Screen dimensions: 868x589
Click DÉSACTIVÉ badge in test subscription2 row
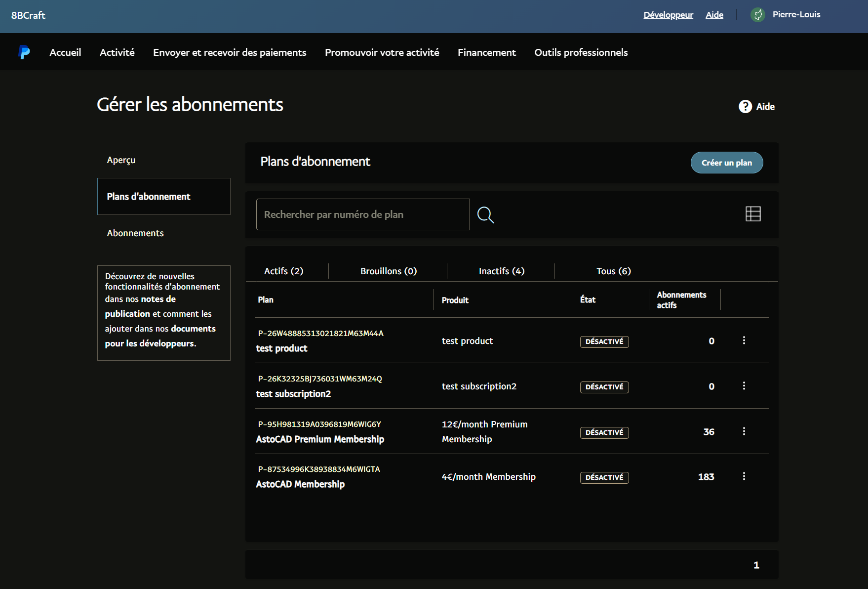604,387
